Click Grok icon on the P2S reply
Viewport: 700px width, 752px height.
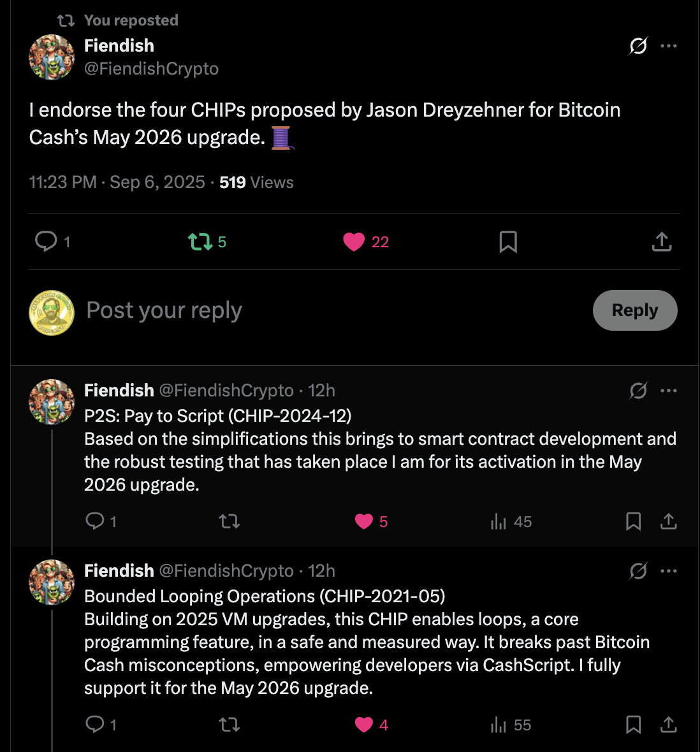(x=638, y=391)
